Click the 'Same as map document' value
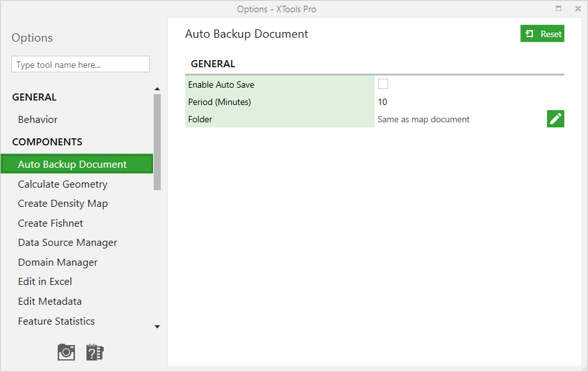 point(423,119)
